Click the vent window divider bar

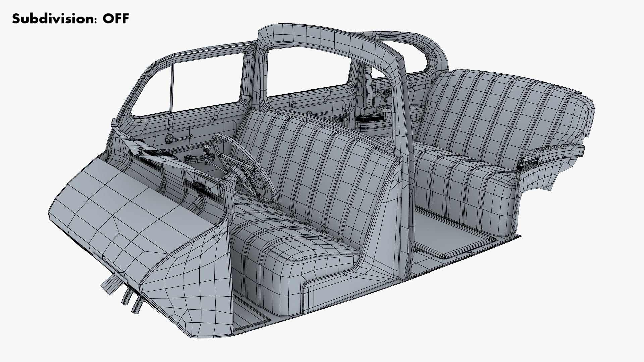click(172, 89)
